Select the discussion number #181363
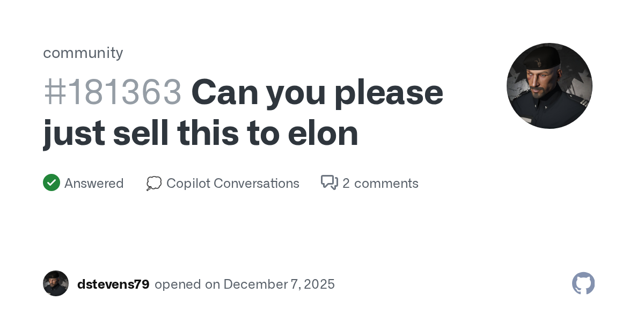The width and height of the screenshot is (644, 322). pyautogui.click(x=113, y=92)
